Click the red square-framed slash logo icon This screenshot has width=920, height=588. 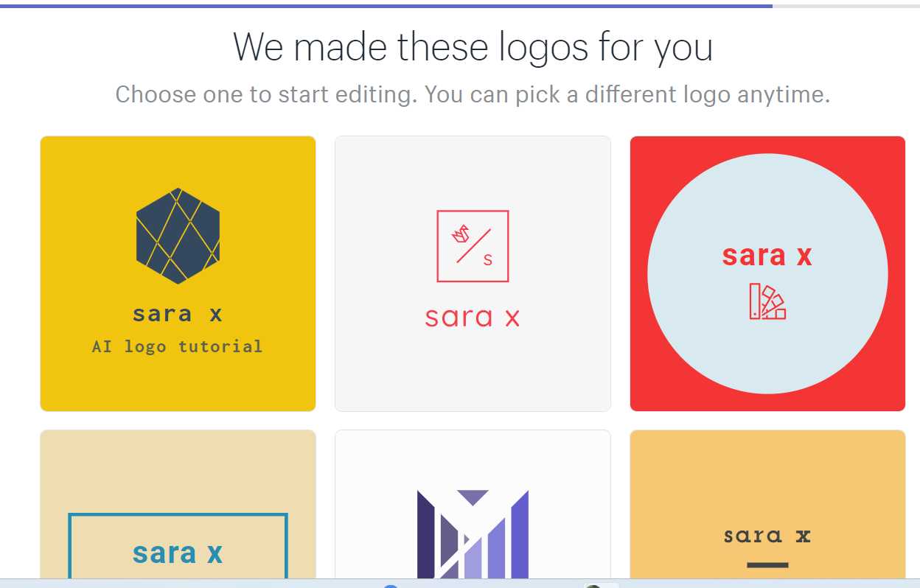pyautogui.click(x=473, y=246)
